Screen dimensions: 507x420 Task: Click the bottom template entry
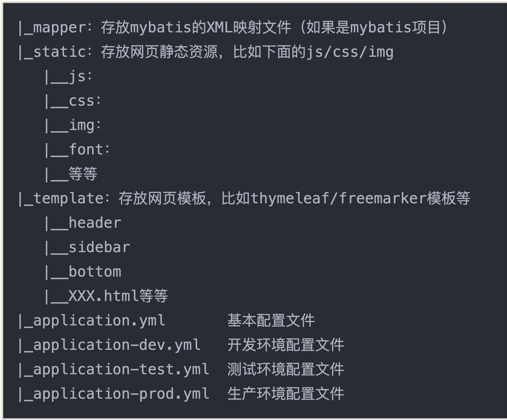click(83, 272)
